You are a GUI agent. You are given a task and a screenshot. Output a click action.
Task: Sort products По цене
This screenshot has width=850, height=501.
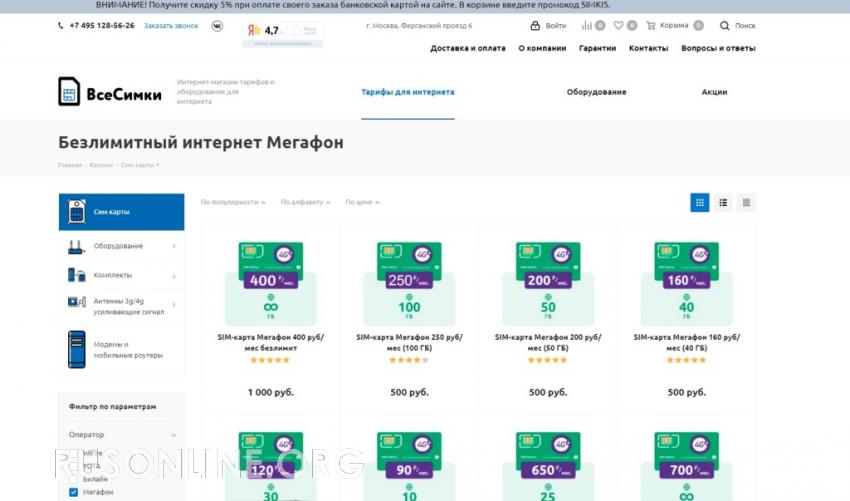(x=362, y=202)
